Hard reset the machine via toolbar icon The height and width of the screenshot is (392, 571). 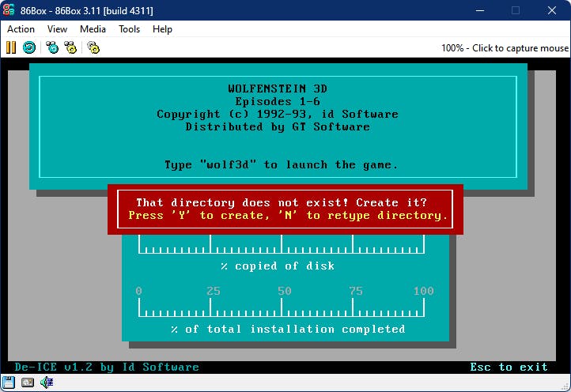(29, 47)
